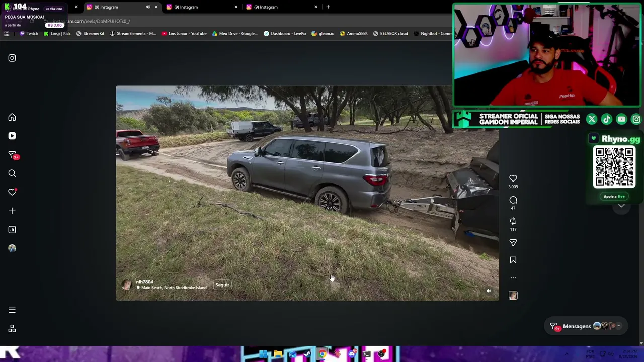Pause the reel by clicking the video
The image size is (644, 362).
[x=307, y=193]
